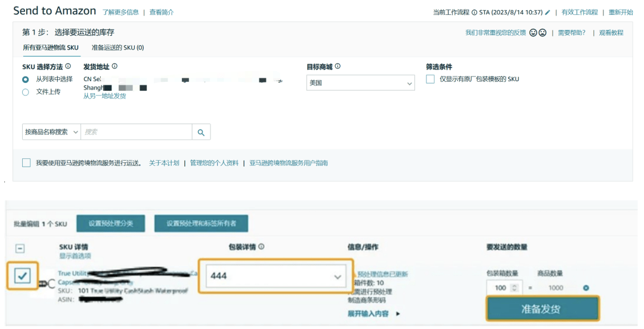644x329 pixels.
Task: Select the 文件上传 radio button
Action: [x=26, y=92]
